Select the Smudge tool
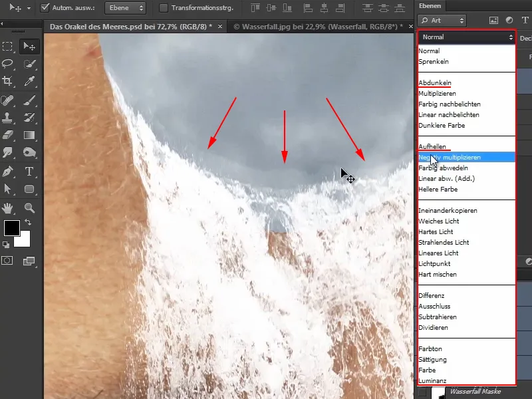 click(7, 152)
